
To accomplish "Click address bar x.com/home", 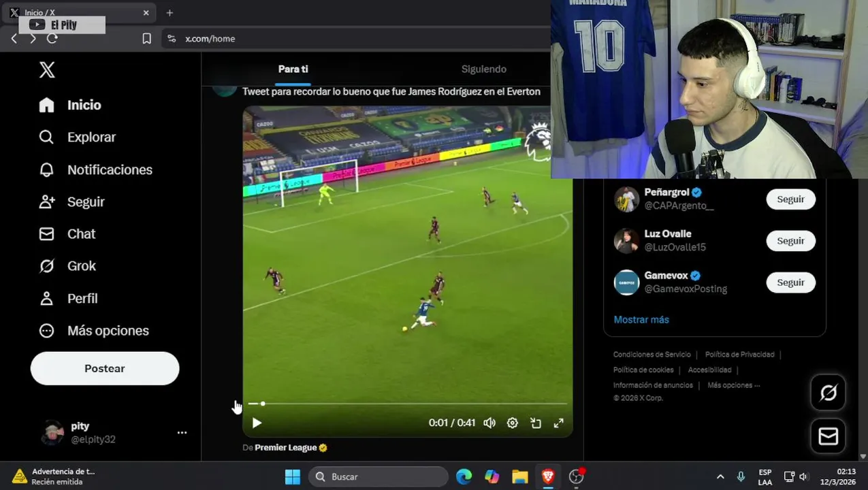I will click(210, 39).
